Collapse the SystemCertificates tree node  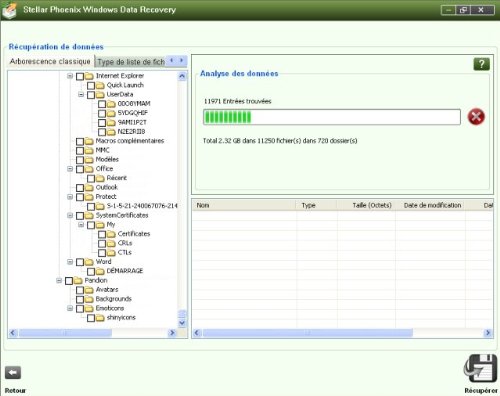click(x=70, y=215)
